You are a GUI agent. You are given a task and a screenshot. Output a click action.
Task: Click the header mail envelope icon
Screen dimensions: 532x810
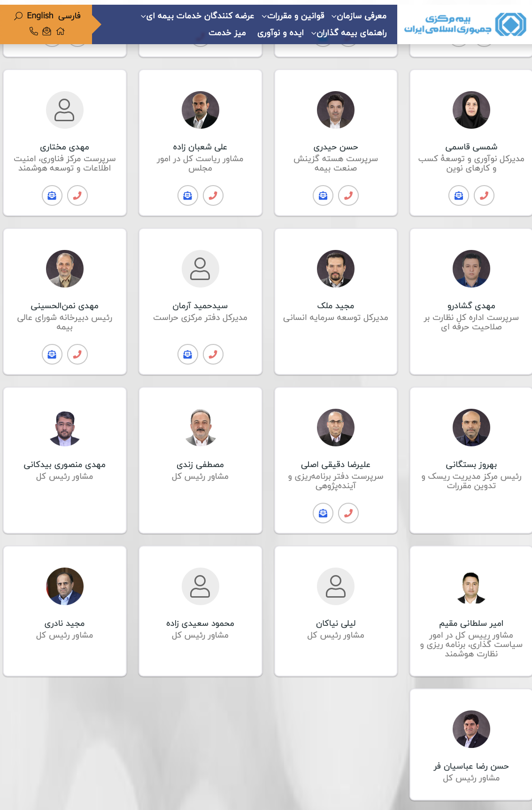(x=46, y=31)
